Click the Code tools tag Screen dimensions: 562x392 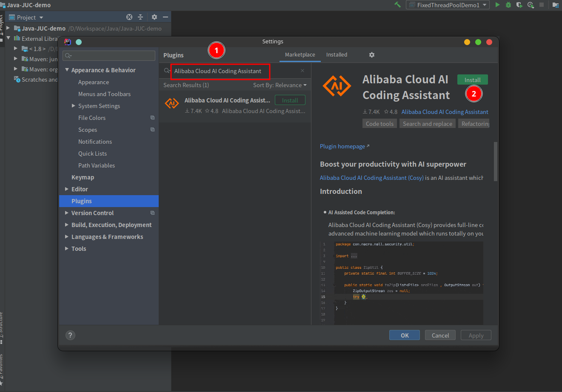point(380,124)
